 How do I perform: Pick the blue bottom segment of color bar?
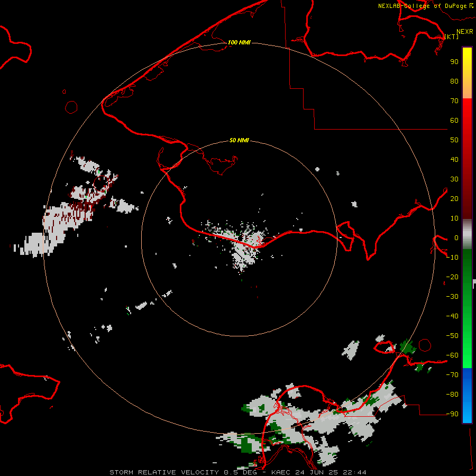point(467,396)
